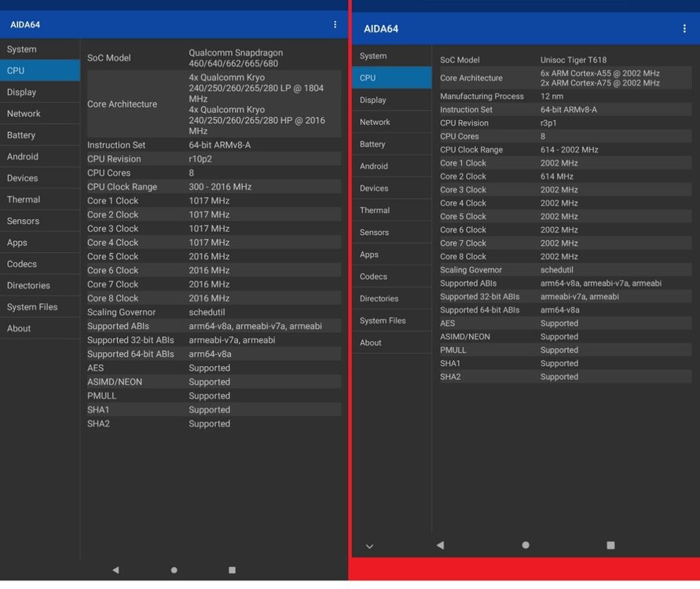Open overflow menu in right AIDA64 window
This screenshot has height=589, width=700.
[684, 29]
